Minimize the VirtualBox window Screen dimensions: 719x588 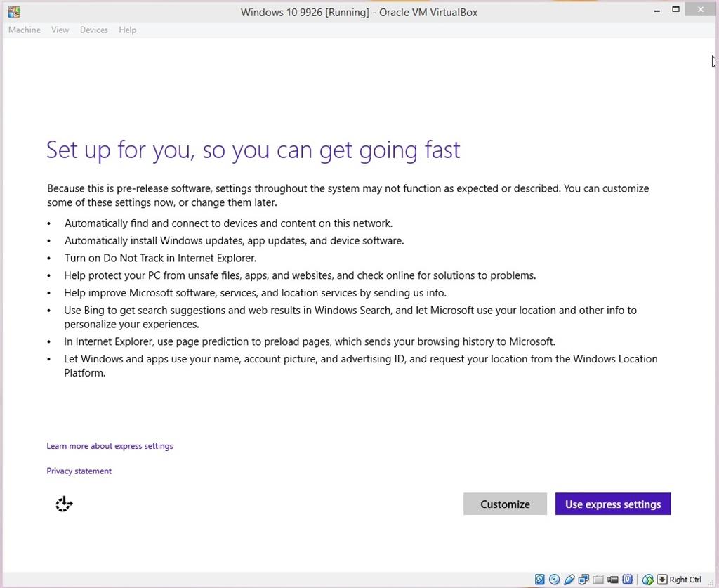click(x=657, y=10)
